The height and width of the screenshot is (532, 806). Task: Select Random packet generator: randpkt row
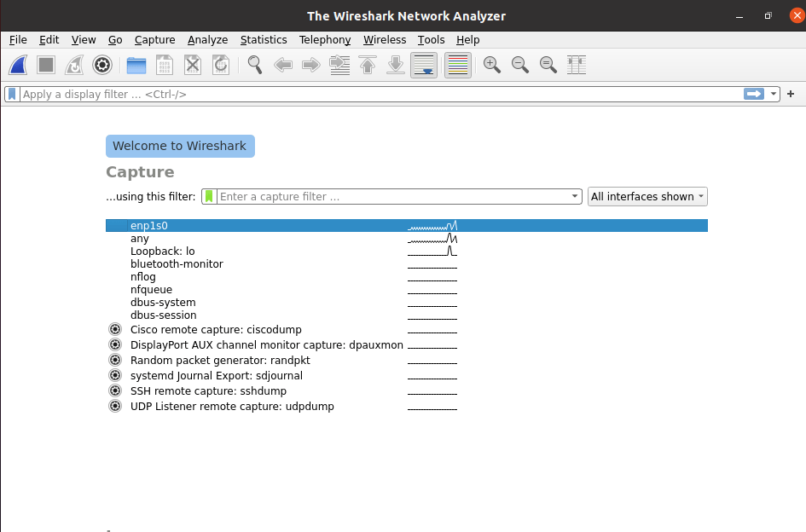[x=407, y=361]
